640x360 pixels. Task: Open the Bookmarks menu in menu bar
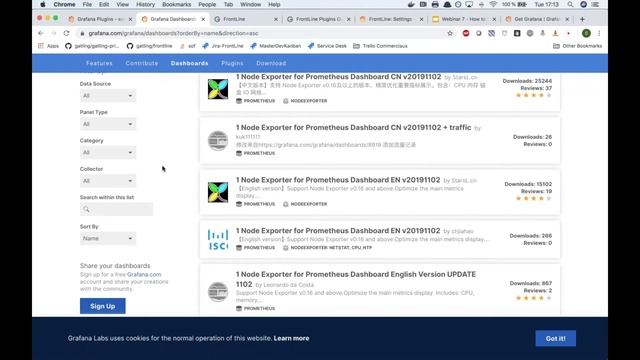pos(176,4)
